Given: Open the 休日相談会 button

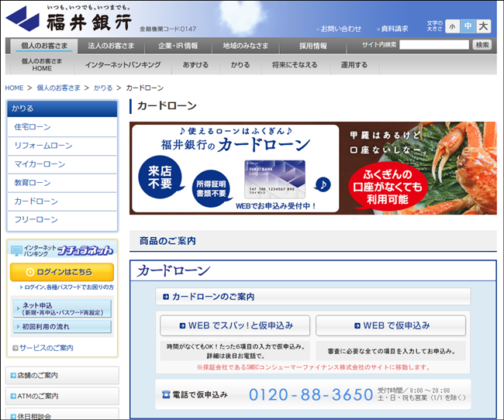Looking at the screenshot, I should pos(62,415).
